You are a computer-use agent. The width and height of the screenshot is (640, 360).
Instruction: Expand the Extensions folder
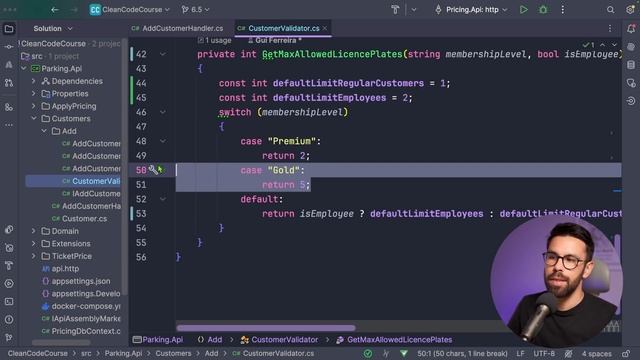pyautogui.click(x=34, y=244)
